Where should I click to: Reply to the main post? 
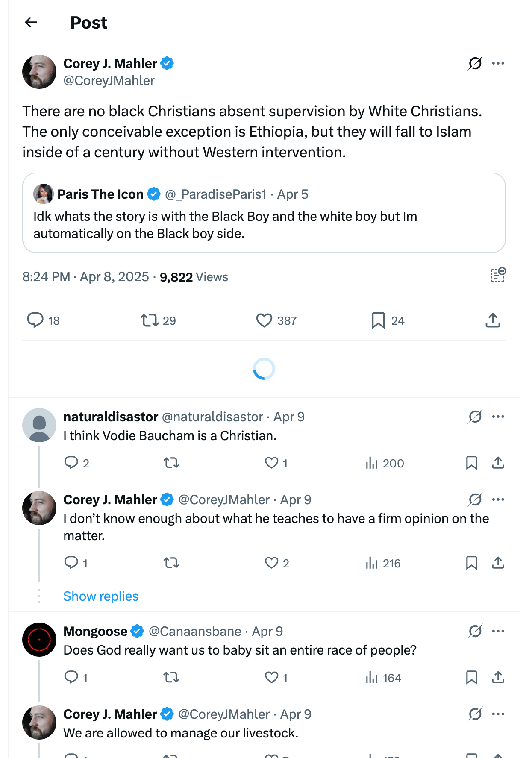point(35,320)
